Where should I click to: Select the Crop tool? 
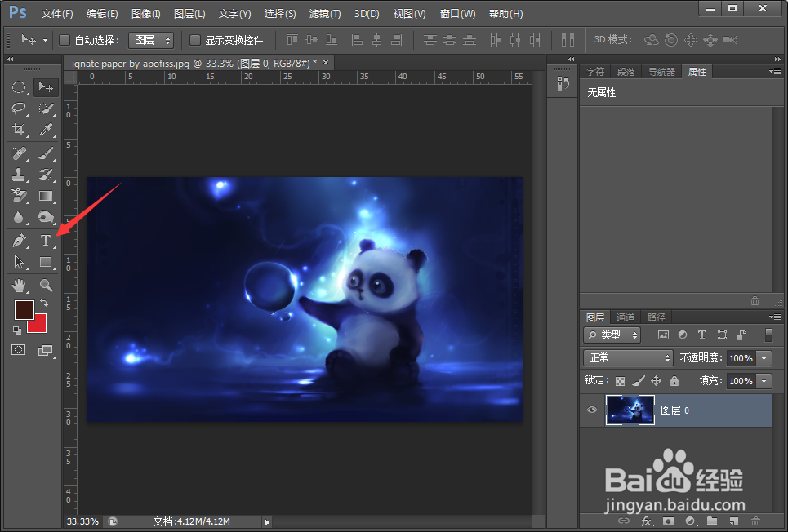tap(19, 130)
